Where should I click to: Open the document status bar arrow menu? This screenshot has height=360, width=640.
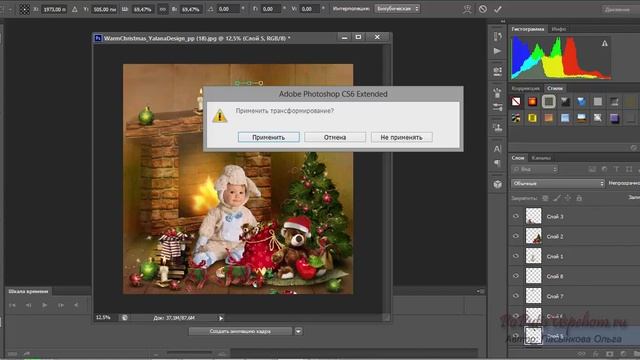coord(221,318)
